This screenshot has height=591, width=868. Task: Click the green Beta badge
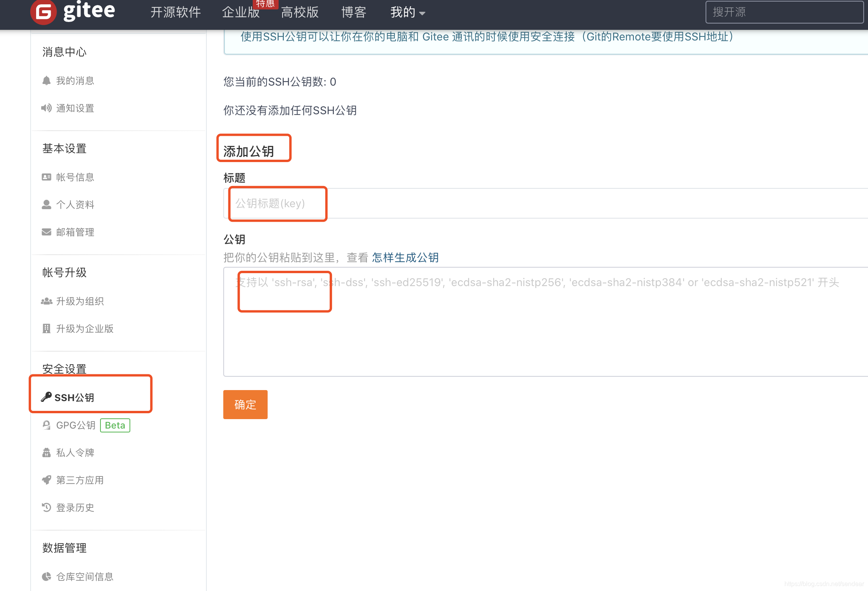(115, 425)
